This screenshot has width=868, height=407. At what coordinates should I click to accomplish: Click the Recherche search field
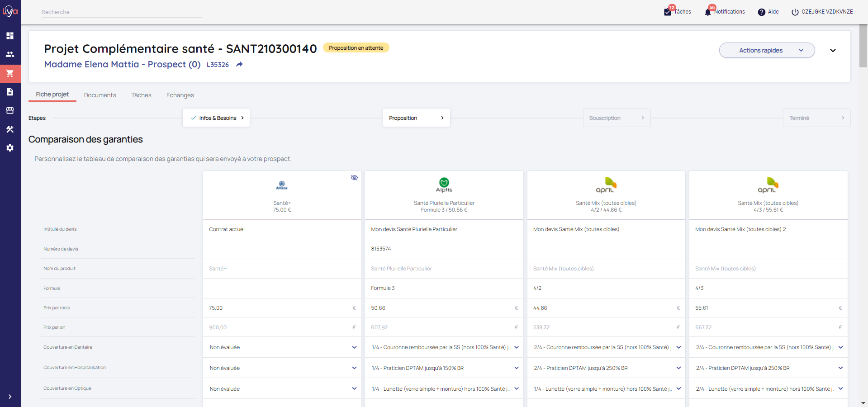click(x=121, y=12)
